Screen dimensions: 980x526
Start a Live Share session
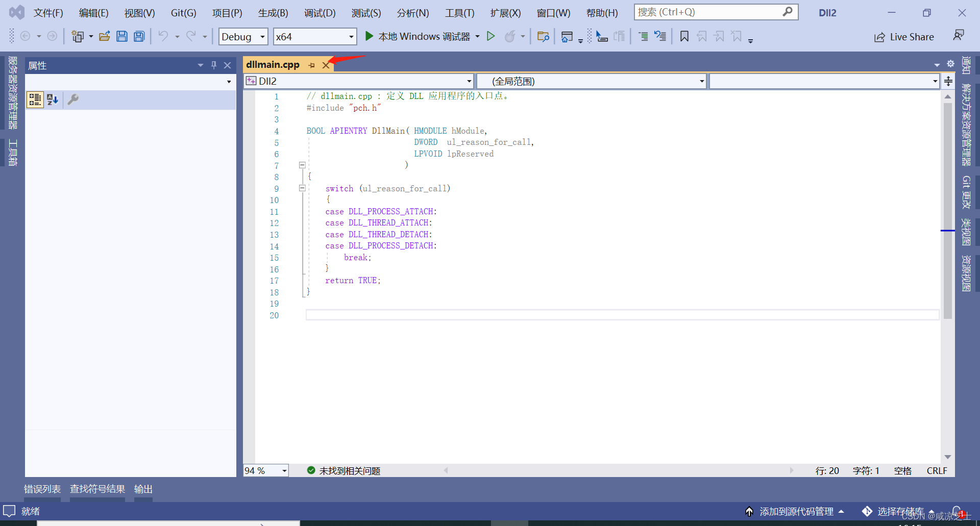point(903,36)
